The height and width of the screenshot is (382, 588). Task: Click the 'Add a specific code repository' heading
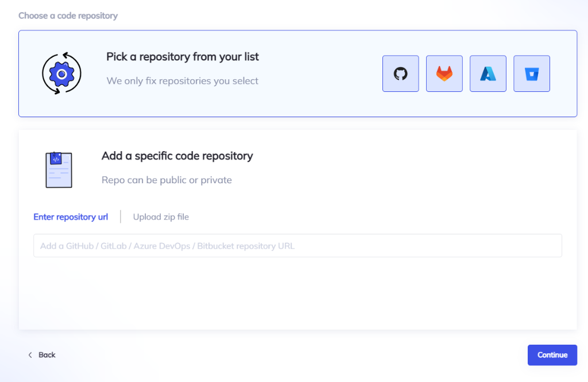pyautogui.click(x=177, y=156)
